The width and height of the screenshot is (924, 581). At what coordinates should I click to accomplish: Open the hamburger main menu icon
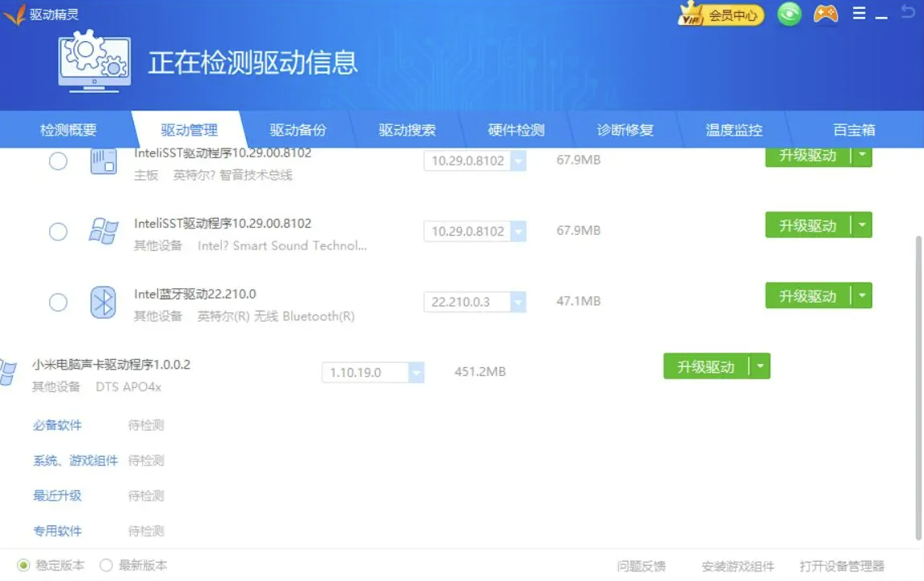pos(859,14)
